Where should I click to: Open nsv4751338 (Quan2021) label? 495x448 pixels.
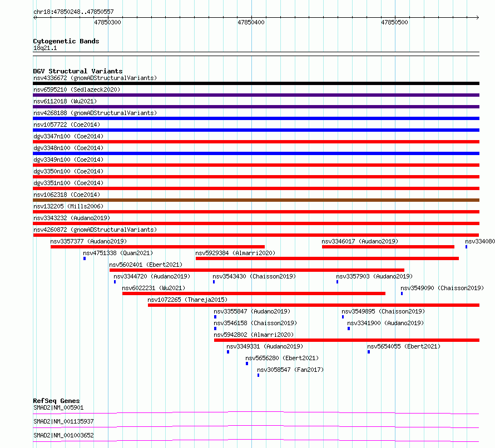[x=118, y=253]
